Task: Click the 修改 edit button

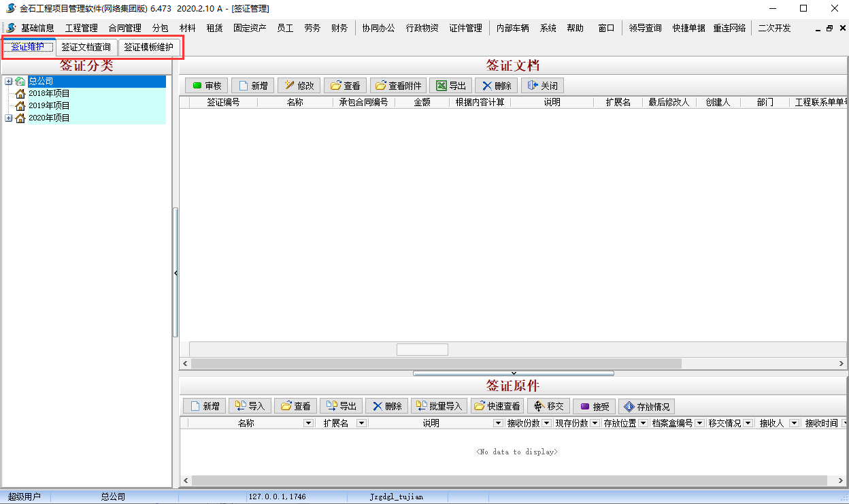Action: coord(299,86)
